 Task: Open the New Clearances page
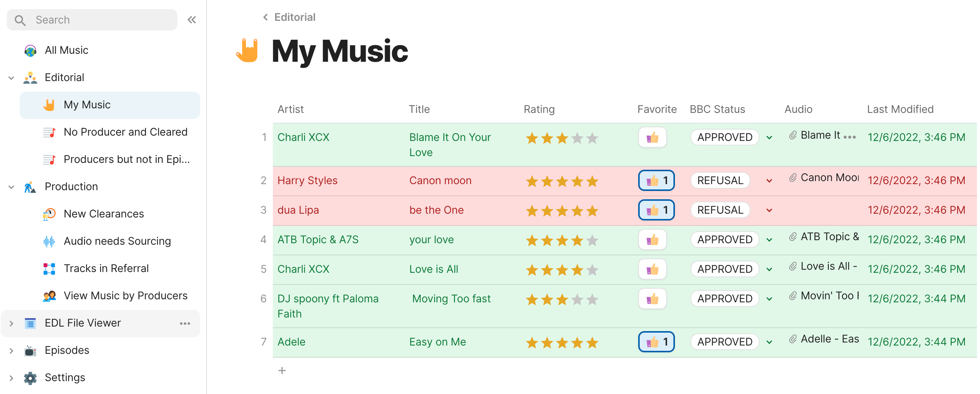pos(103,214)
